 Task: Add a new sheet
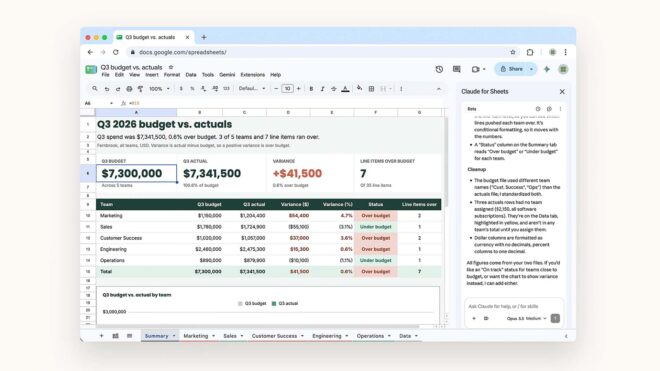point(101,336)
